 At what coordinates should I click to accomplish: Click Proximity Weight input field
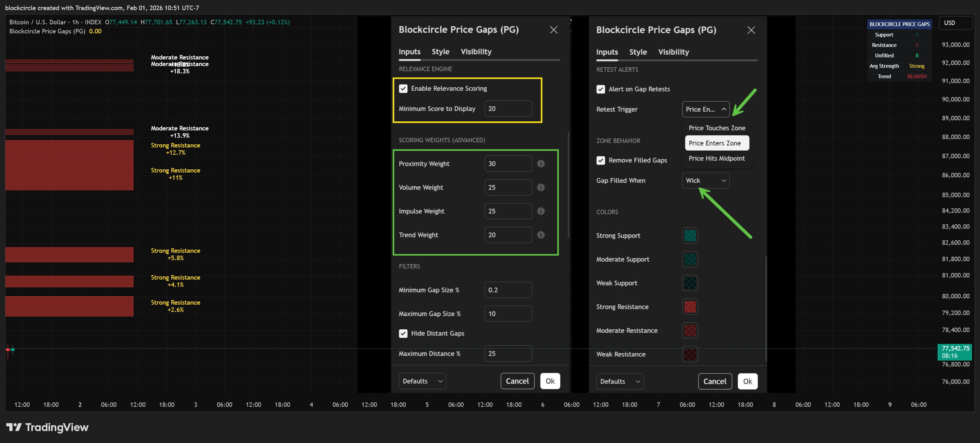(x=508, y=164)
